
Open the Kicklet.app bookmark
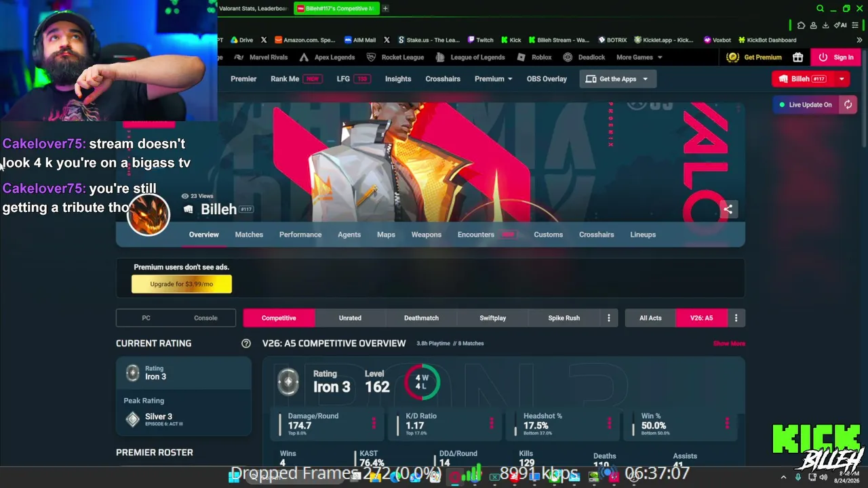(x=665, y=40)
